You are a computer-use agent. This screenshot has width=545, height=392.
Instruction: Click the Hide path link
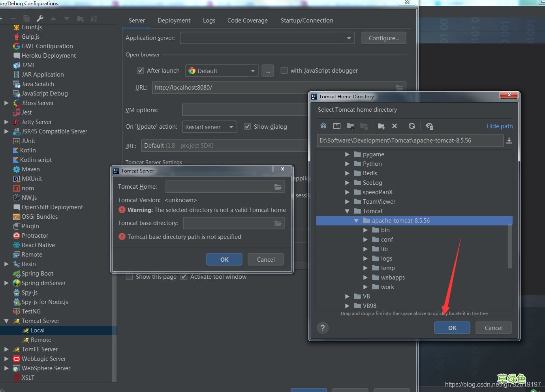(x=499, y=126)
